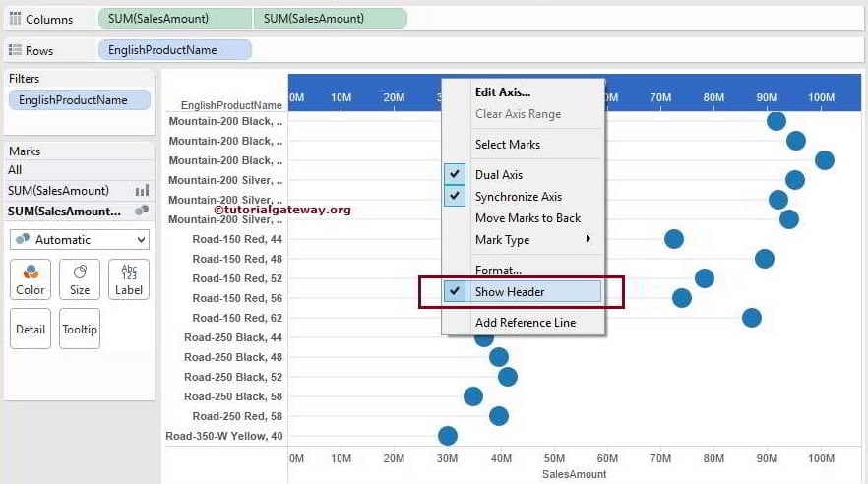The image size is (868, 484).
Task: Click the circle mark for Road-150 Red, 52
Action: (705, 278)
